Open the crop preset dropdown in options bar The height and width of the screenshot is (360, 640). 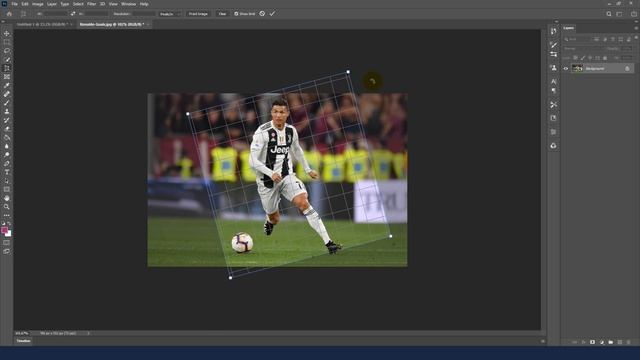(x=23, y=14)
